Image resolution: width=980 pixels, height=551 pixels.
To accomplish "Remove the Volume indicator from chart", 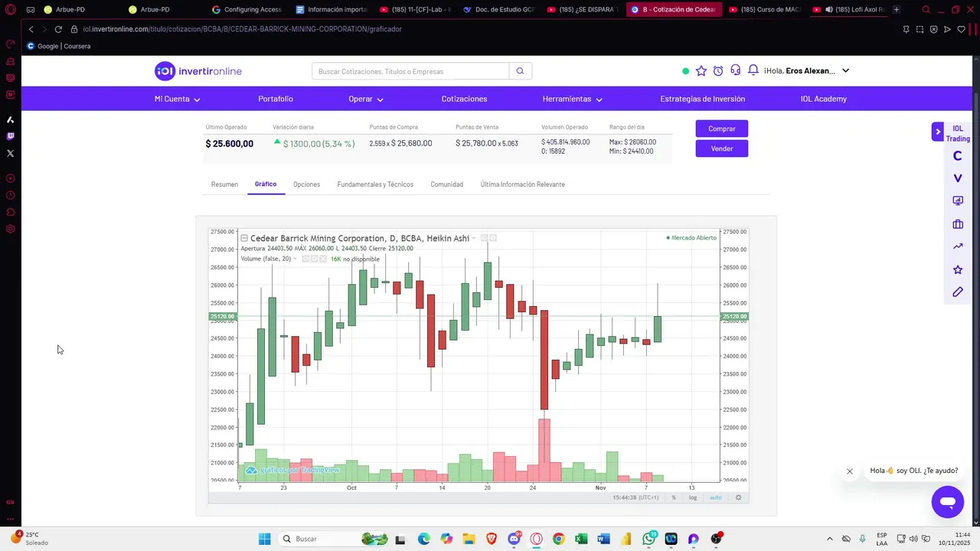I will [323, 259].
